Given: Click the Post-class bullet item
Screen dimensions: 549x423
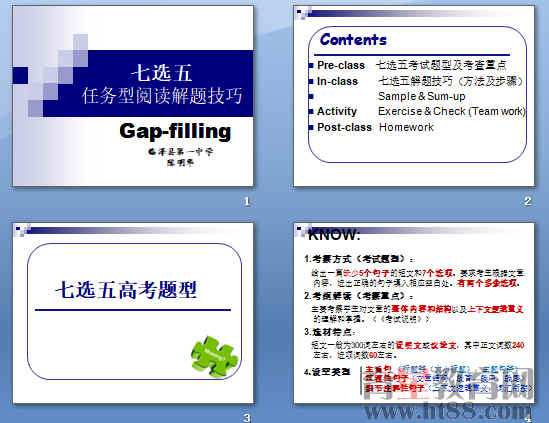Looking at the screenshot, I should tap(344, 127).
